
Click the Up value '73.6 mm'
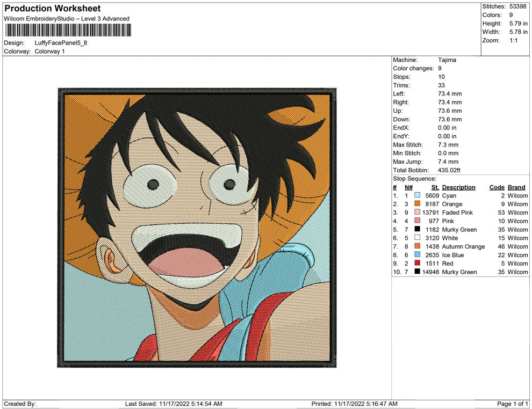click(x=450, y=111)
